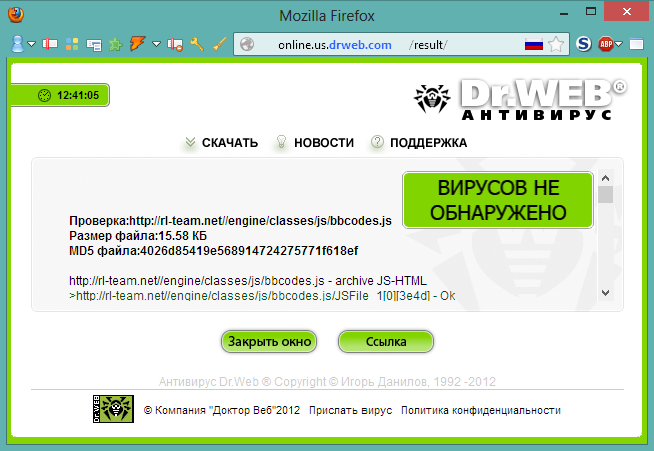Image resolution: width=654 pixels, height=451 pixels.
Task: Click the small Dr.WEB spider footer logo
Action: tap(113, 409)
